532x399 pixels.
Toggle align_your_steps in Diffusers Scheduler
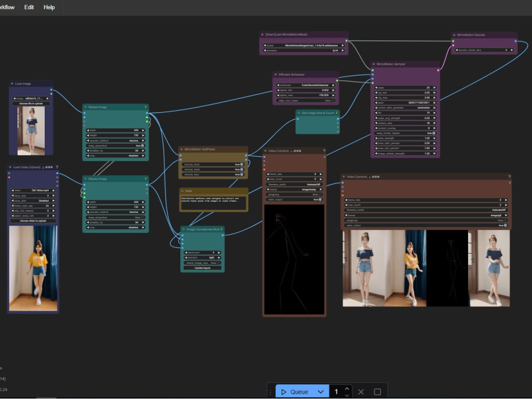[306, 101]
